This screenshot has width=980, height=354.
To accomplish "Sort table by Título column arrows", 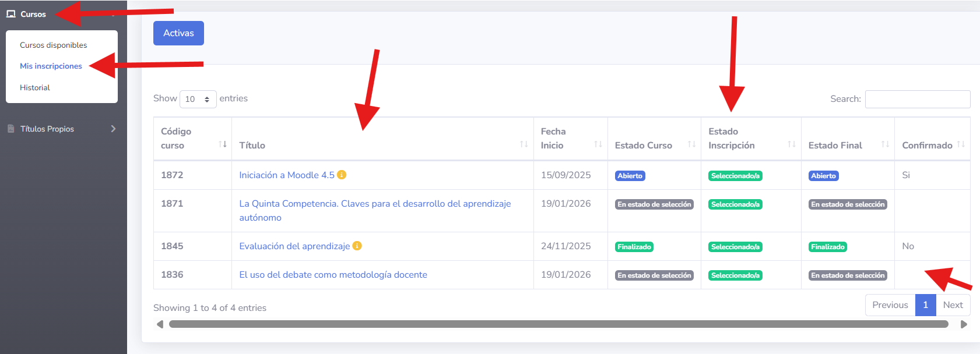I will coord(524,144).
